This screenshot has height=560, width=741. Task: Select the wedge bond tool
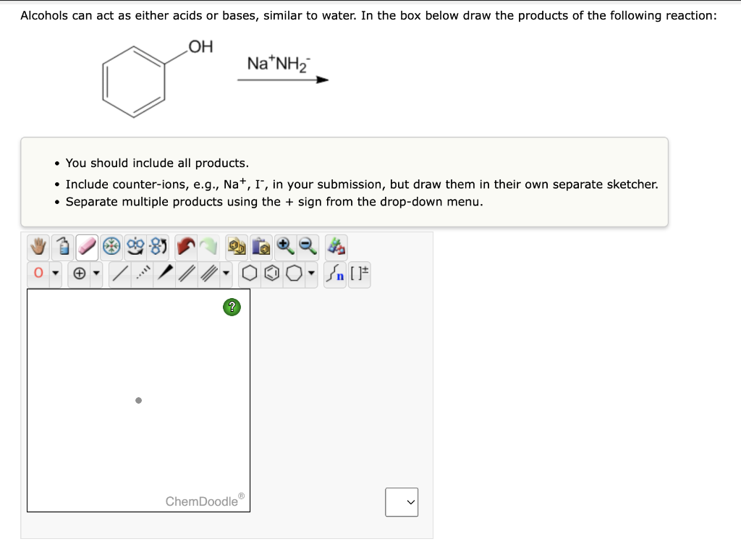coord(163,274)
